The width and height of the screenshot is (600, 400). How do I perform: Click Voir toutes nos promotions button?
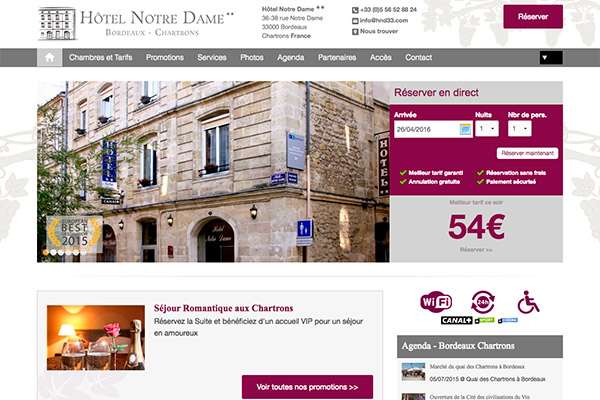tap(307, 387)
